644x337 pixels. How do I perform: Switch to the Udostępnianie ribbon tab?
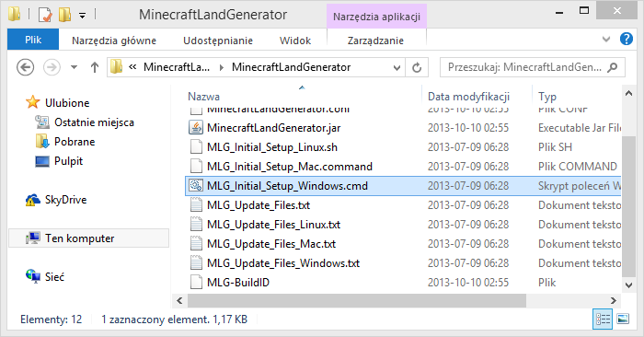point(218,41)
